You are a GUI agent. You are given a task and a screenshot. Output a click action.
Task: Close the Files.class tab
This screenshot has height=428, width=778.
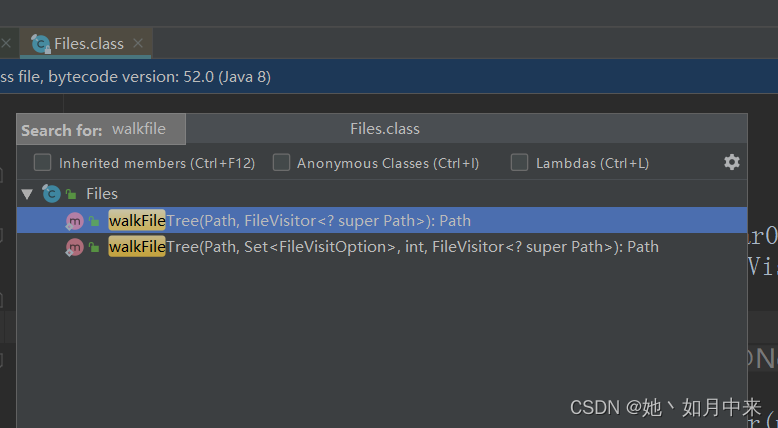[138, 43]
